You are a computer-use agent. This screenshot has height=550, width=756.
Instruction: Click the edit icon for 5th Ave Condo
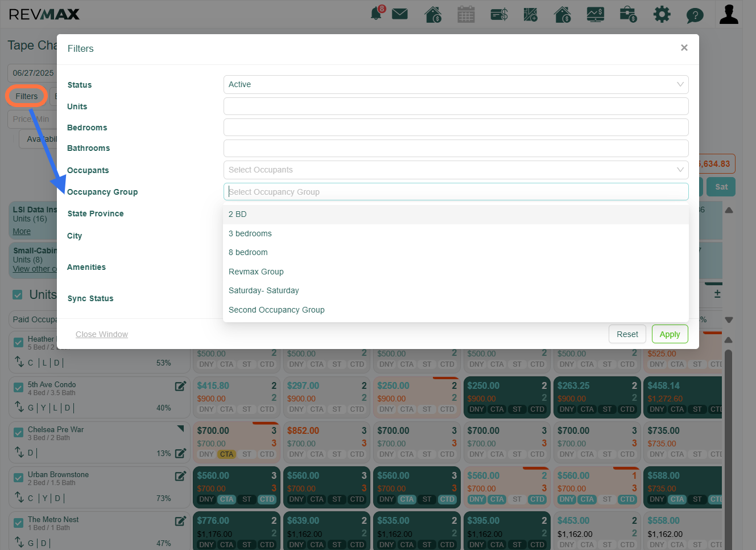[x=180, y=386]
